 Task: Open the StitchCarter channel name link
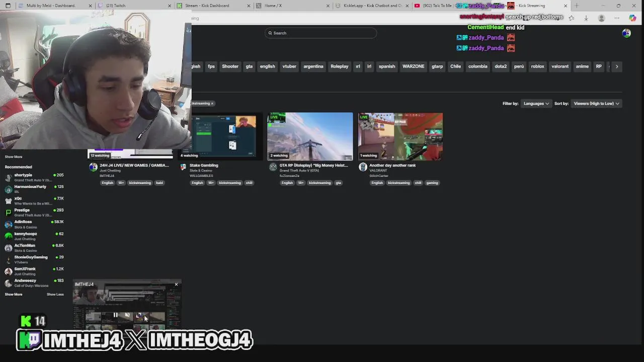tap(379, 176)
